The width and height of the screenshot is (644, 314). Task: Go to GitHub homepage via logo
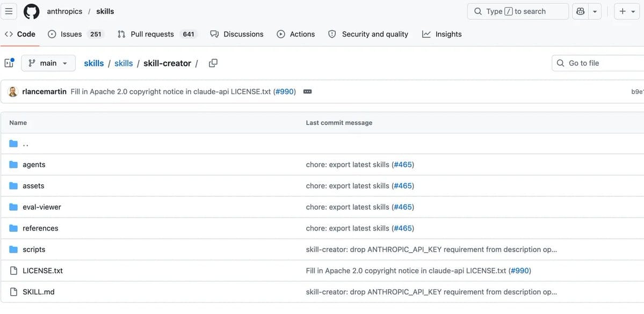click(x=32, y=11)
